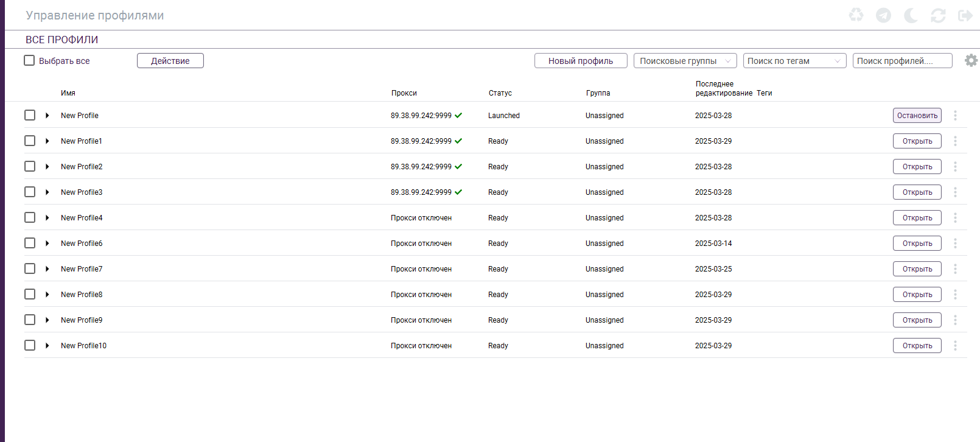Click the Telegram paper plane icon
This screenshot has height=442, width=980.
(x=883, y=15)
